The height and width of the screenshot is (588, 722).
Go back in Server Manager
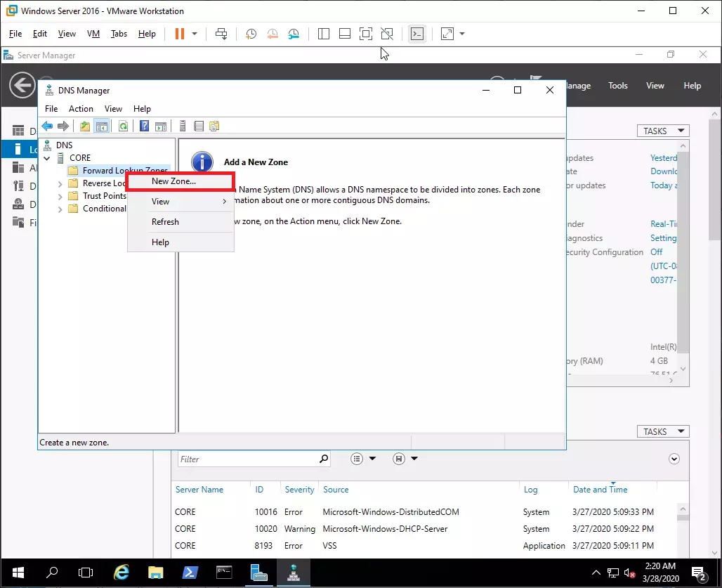pos(22,85)
